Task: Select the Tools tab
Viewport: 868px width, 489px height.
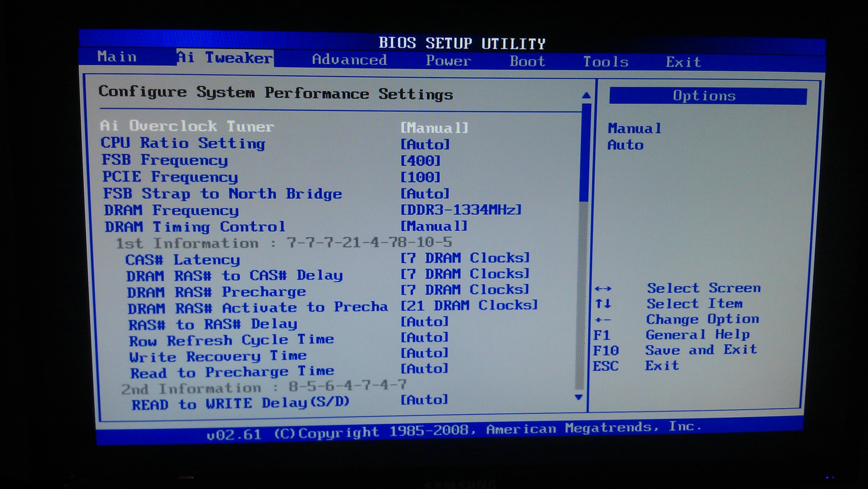Action: 606,62
